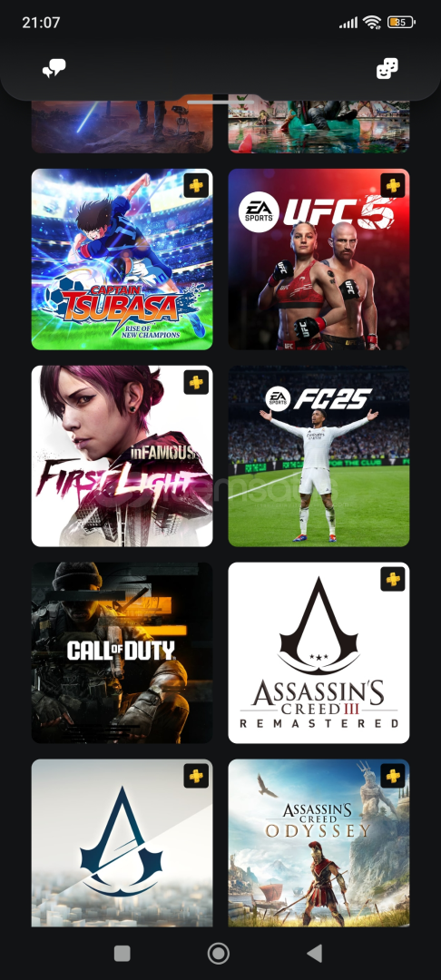Open the EA Sports UFC 5 game

click(x=318, y=260)
